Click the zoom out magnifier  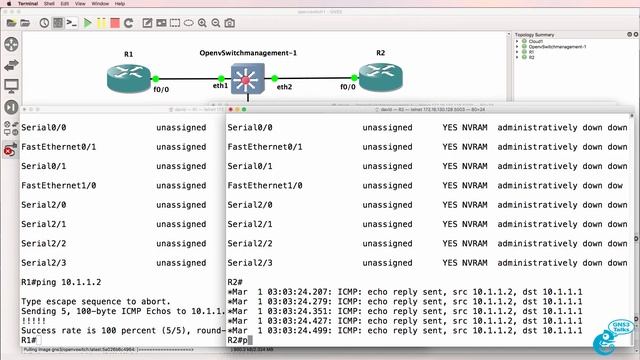pos(216,23)
